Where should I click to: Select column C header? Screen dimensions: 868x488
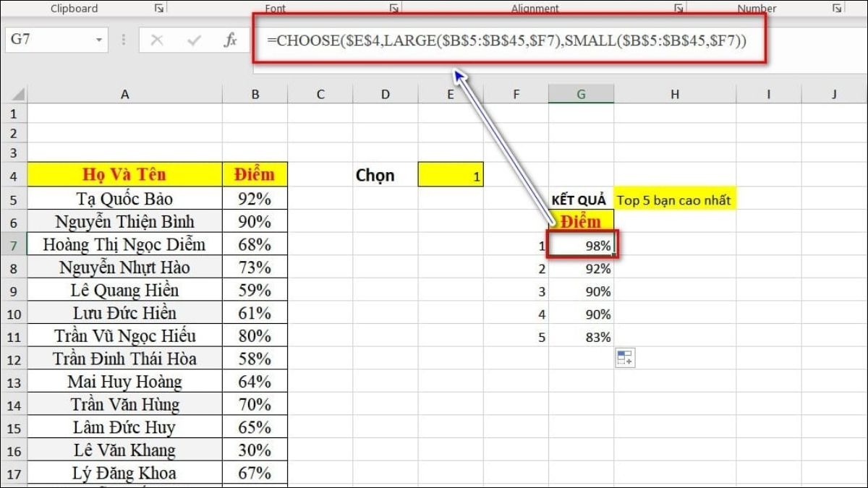(320, 94)
